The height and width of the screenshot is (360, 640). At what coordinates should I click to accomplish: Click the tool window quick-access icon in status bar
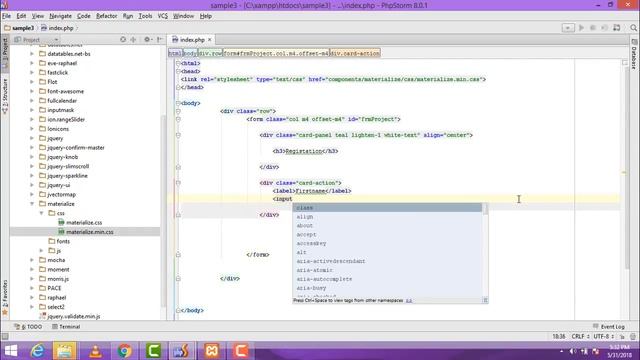click(5, 337)
